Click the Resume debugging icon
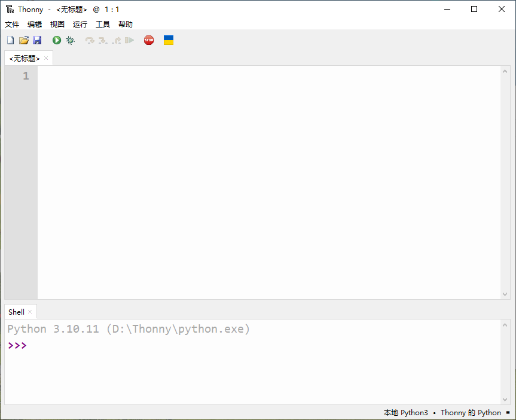516x420 pixels. [129, 40]
